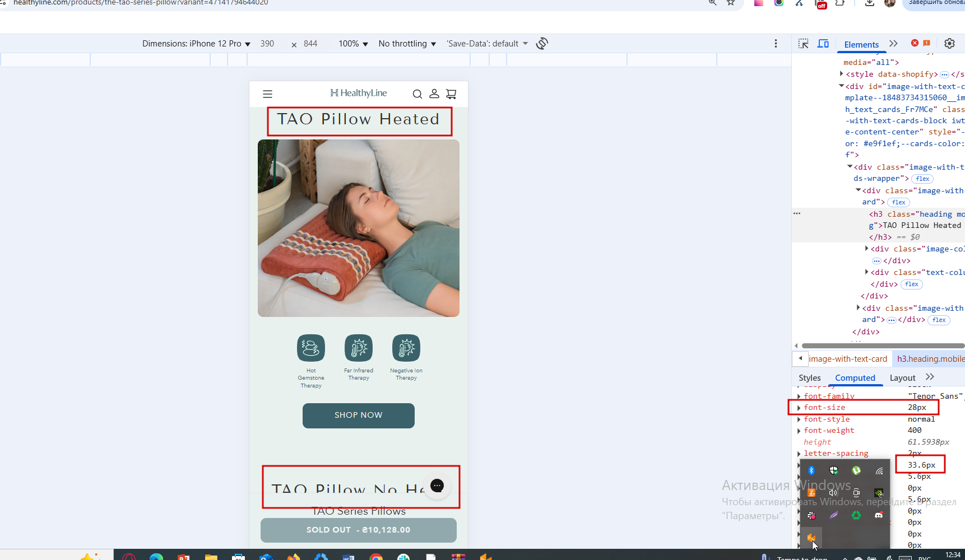
Task: Open the account profile icon
Action: (434, 94)
